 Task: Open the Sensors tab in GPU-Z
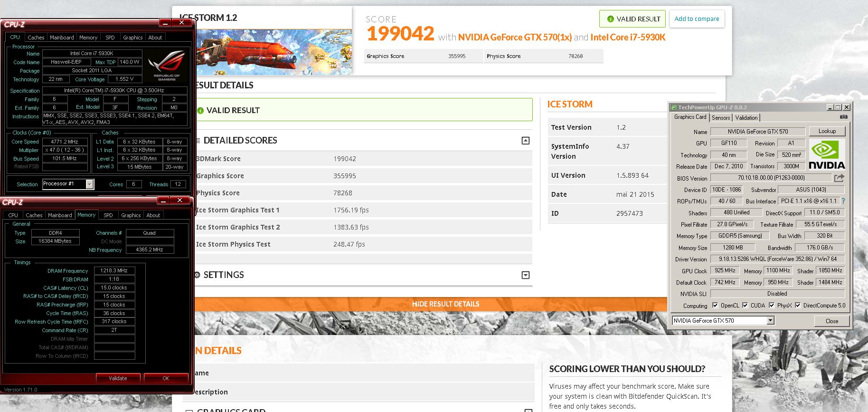pos(721,118)
